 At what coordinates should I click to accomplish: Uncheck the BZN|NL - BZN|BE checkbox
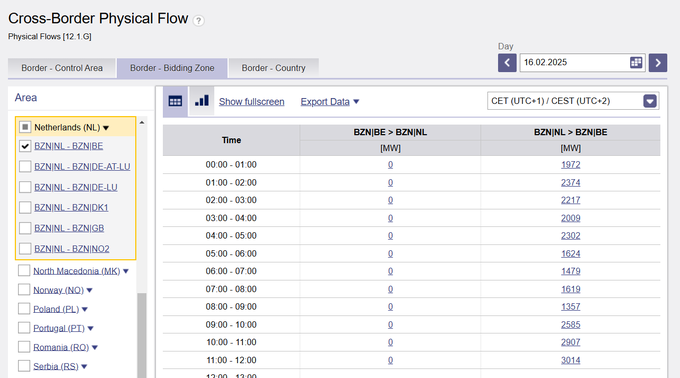pyautogui.click(x=25, y=146)
